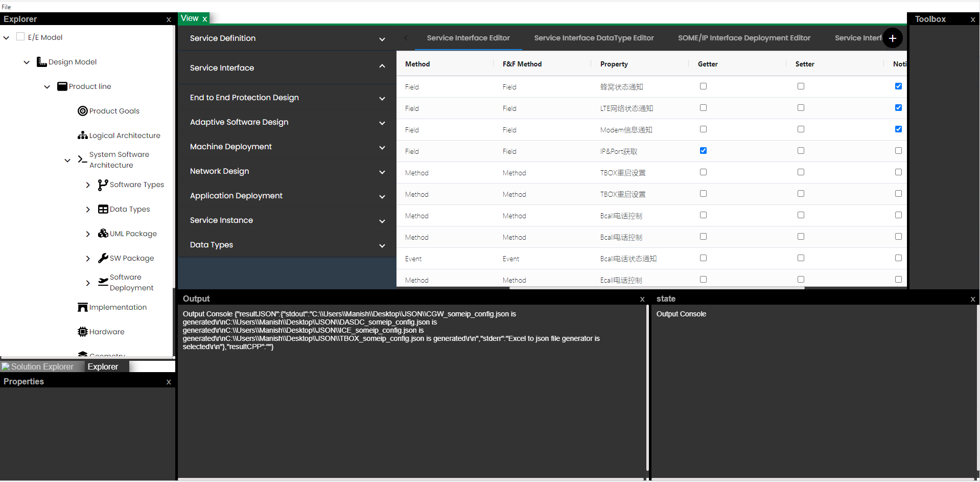Collapse the E/E Model tree node
Viewport: 980px width, 482px height.
pyautogui.click(x=6, y=37)
